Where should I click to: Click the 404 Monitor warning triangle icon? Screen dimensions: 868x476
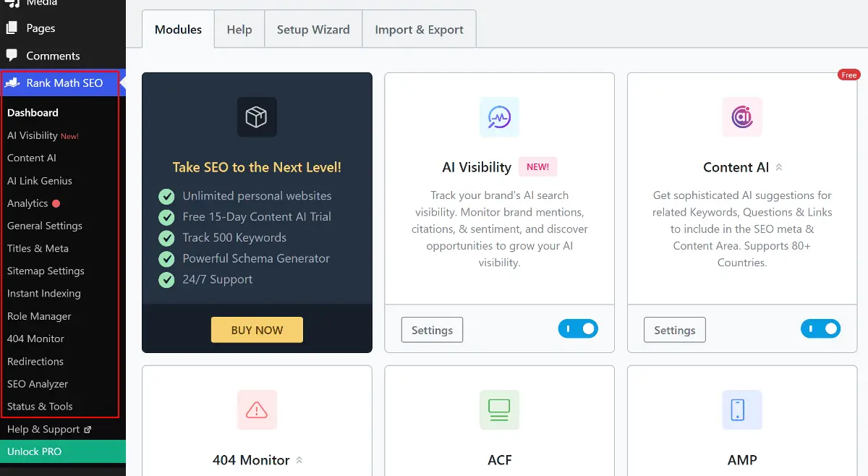(257, 410)
